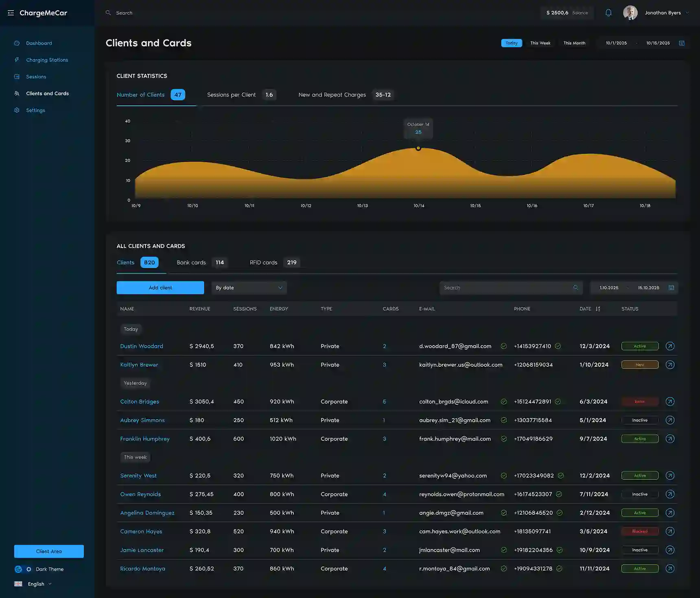Click the hamburger menu icon beside ChargeMeCar

pyautogui.click(x=11, y=13)
